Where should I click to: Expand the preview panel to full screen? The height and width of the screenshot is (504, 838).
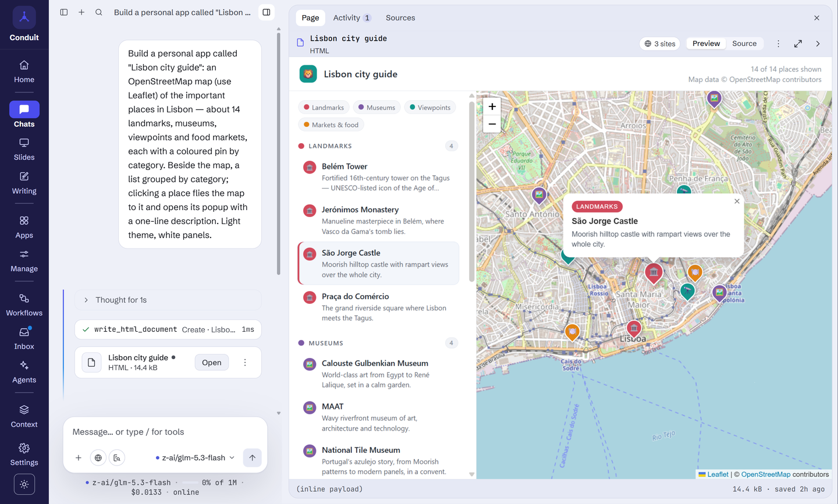click(798, 44)
